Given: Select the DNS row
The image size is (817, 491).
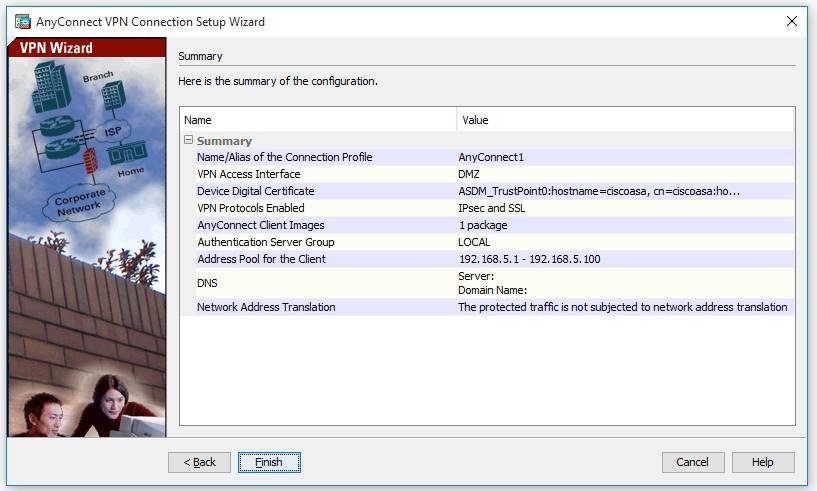Looking at the screenshot, I should [x=208, y=283].
